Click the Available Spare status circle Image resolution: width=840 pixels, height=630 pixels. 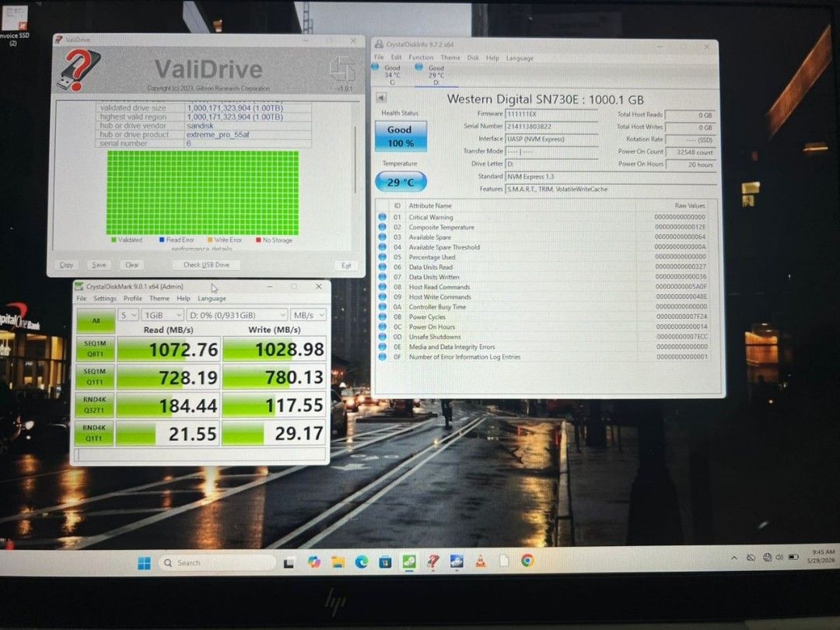pos(382,236)
